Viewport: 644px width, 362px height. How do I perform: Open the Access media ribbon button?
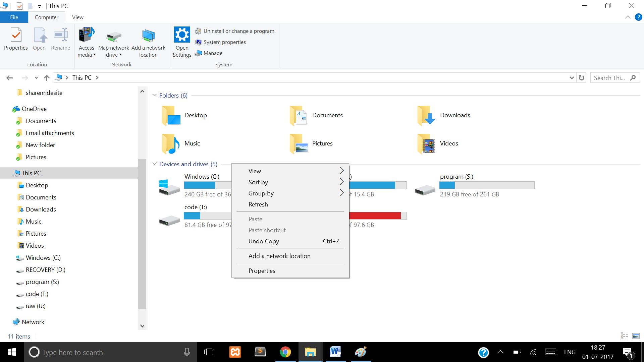point(87,42)
